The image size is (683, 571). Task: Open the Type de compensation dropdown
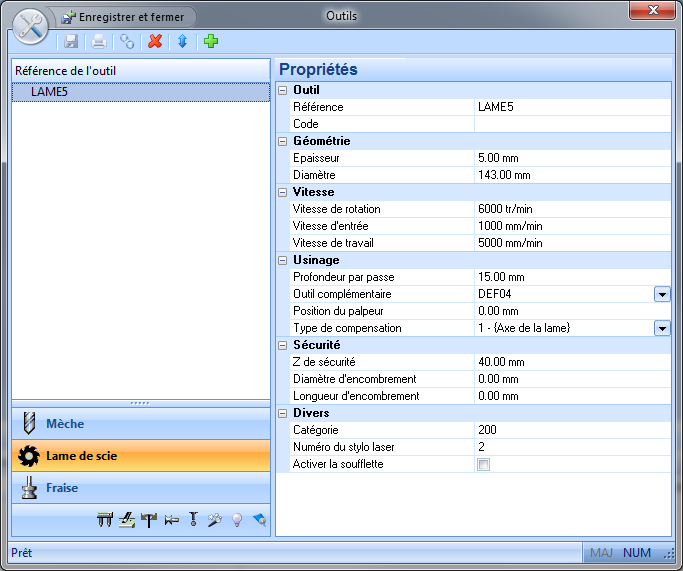(662, 328)
